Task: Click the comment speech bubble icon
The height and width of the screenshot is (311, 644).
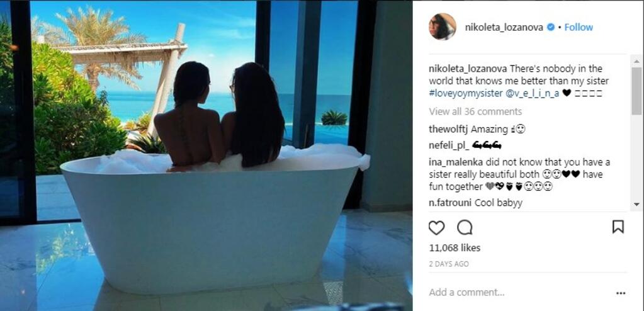Action: 465,227
